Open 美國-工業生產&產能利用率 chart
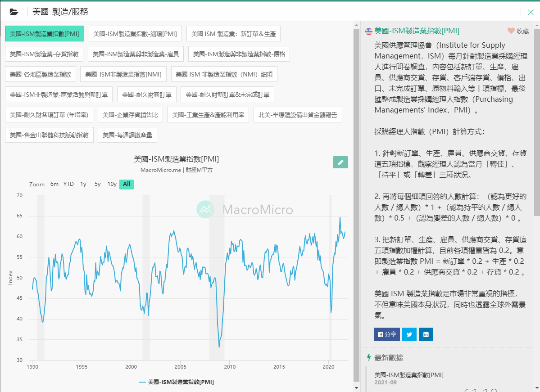The width and height of the screenshot is (540, 392). click(208, 115)
